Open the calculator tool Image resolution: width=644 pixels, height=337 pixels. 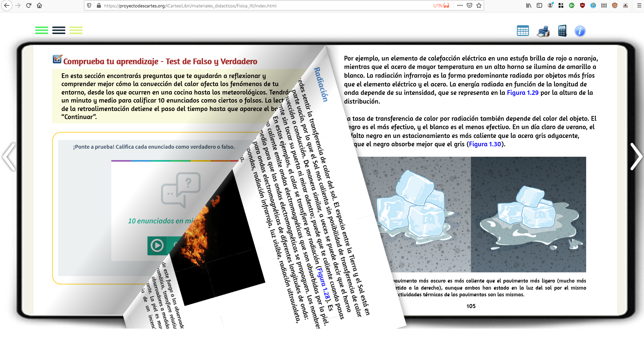click(562, 31)
